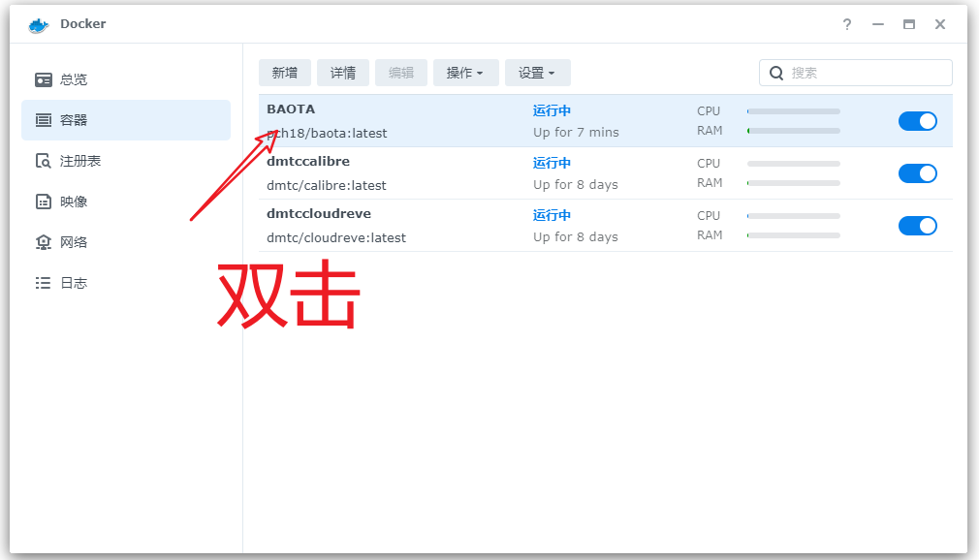
Task: Open the 操作 action dropdown
Action: [465, 72]
